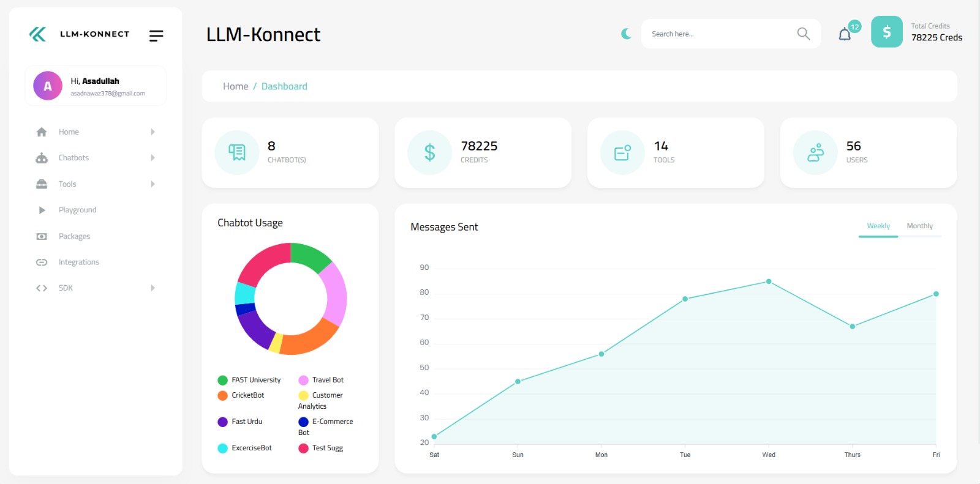Click the orange CricketBot donut segment
The image size is (980, 484).
tap(308, 341)
